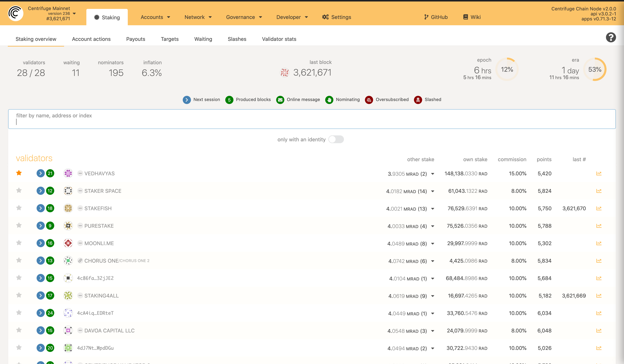624x364 pixels.
Task: Click the Oversubscribed legend icon
Action: pos(369,100)
